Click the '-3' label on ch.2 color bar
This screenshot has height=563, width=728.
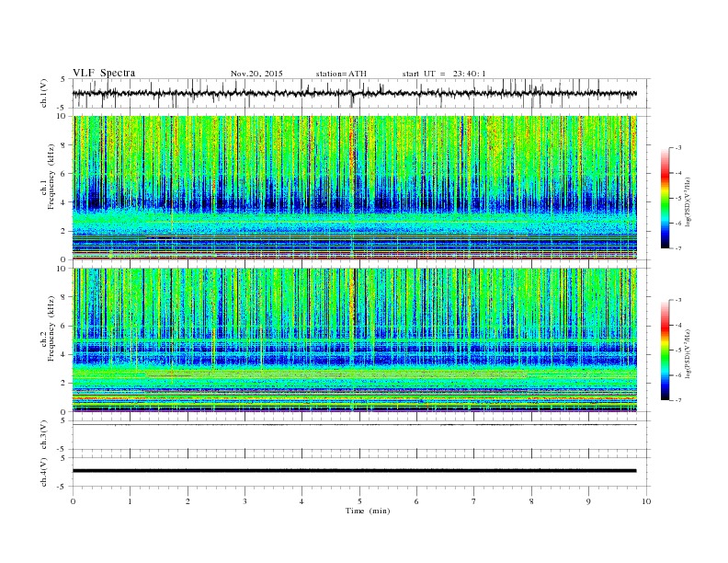click(x=678, y=300)
